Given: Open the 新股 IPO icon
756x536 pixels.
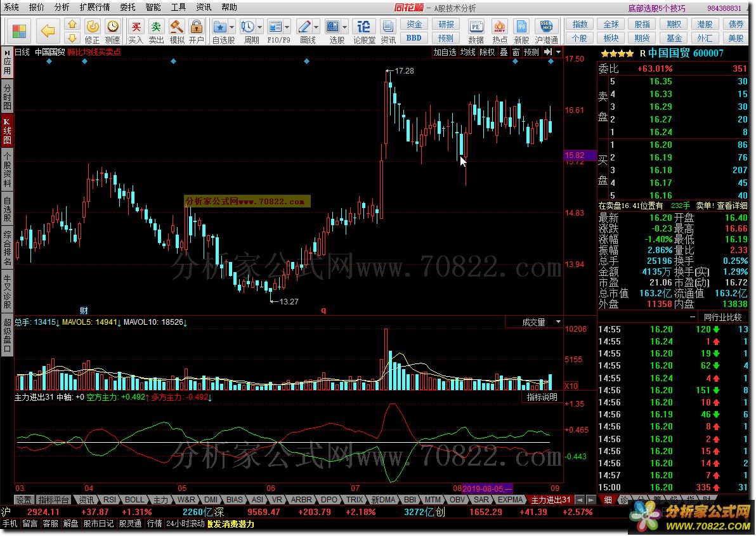Looking at the screenshot, I should pyautogui.click(x=521, y=32).
